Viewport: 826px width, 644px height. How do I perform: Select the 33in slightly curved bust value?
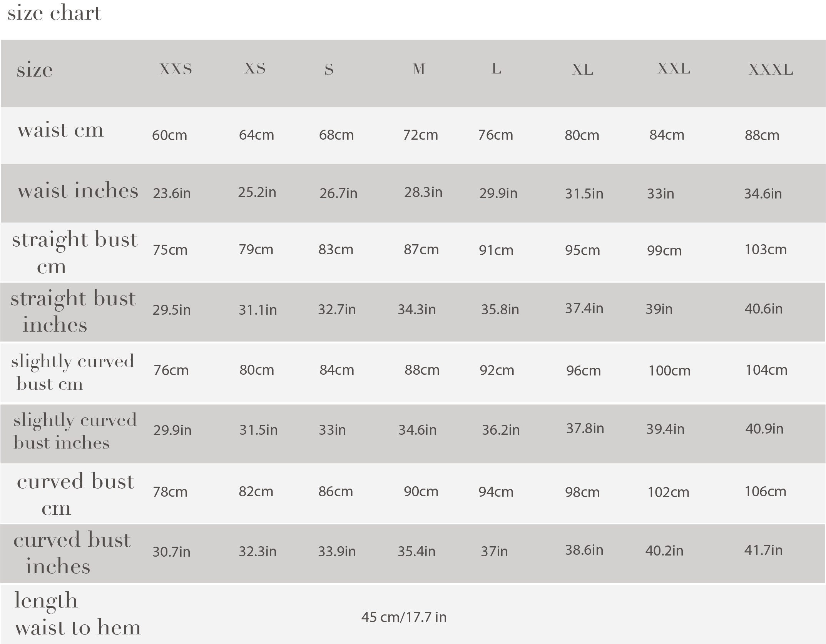(332, 430)
